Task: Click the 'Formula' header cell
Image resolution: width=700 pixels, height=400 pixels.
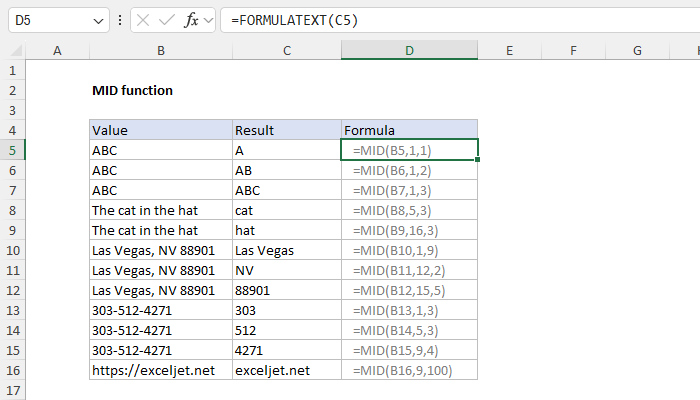Action: pos(409,130)
